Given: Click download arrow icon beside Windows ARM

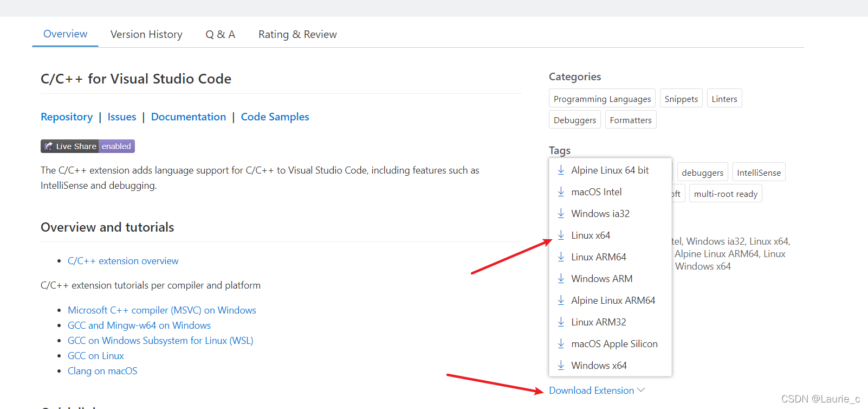Looking at the screenshot, I should (561, 279).
